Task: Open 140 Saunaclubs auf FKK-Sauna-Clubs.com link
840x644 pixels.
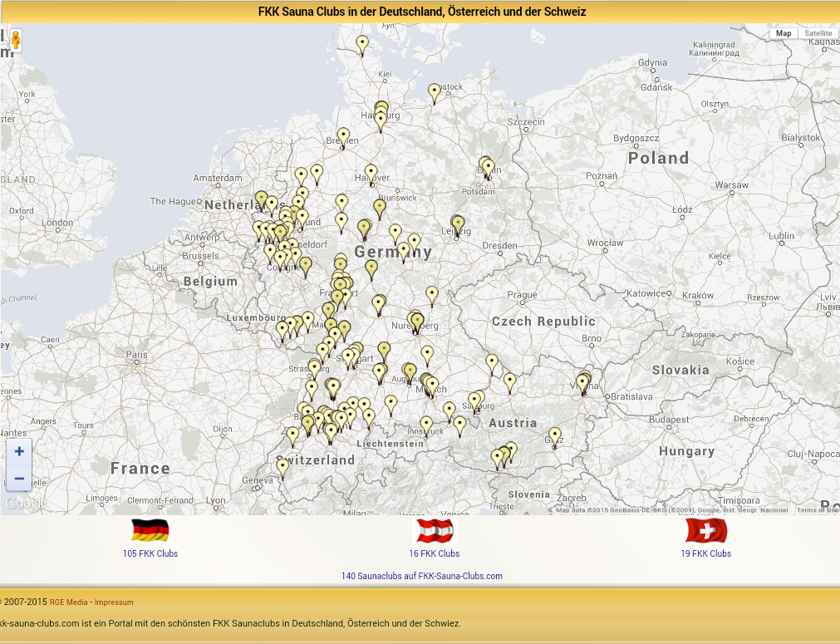Action: tap(421, 576)
